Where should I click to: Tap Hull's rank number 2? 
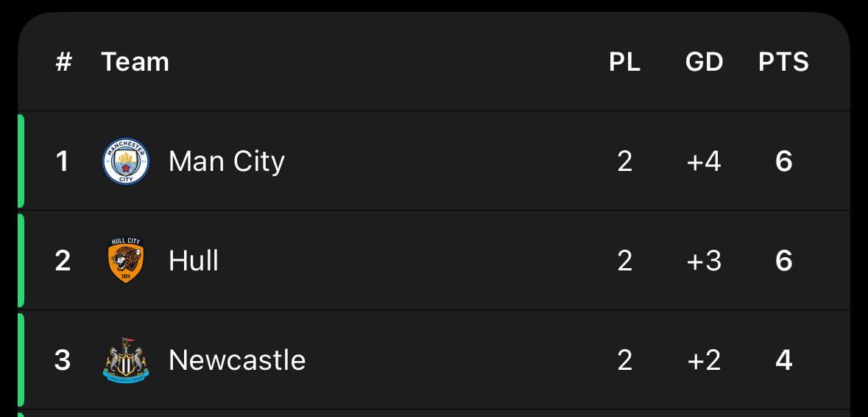(63, 260)
